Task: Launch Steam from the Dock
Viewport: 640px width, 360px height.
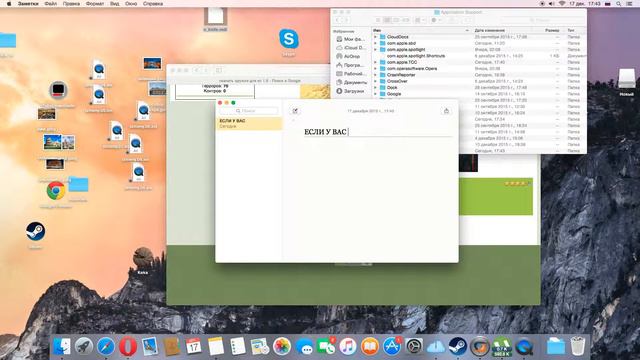Action: click(458, 347)
